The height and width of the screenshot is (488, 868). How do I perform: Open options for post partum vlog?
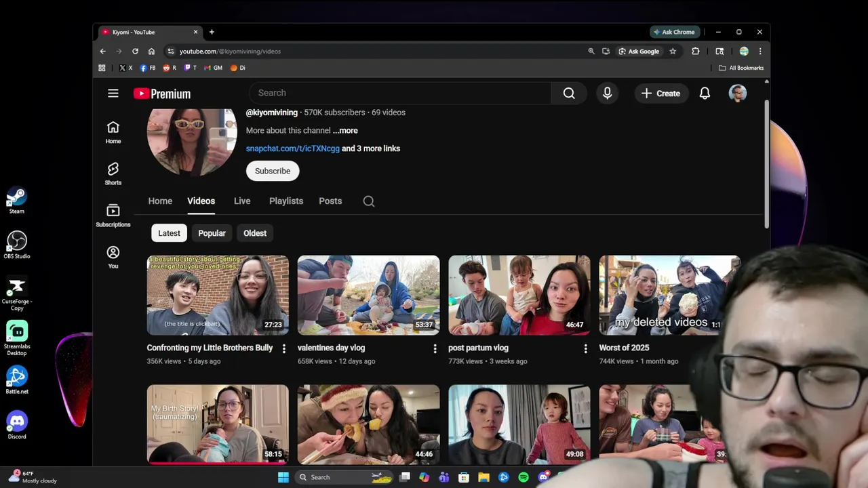tap(586, 348)
